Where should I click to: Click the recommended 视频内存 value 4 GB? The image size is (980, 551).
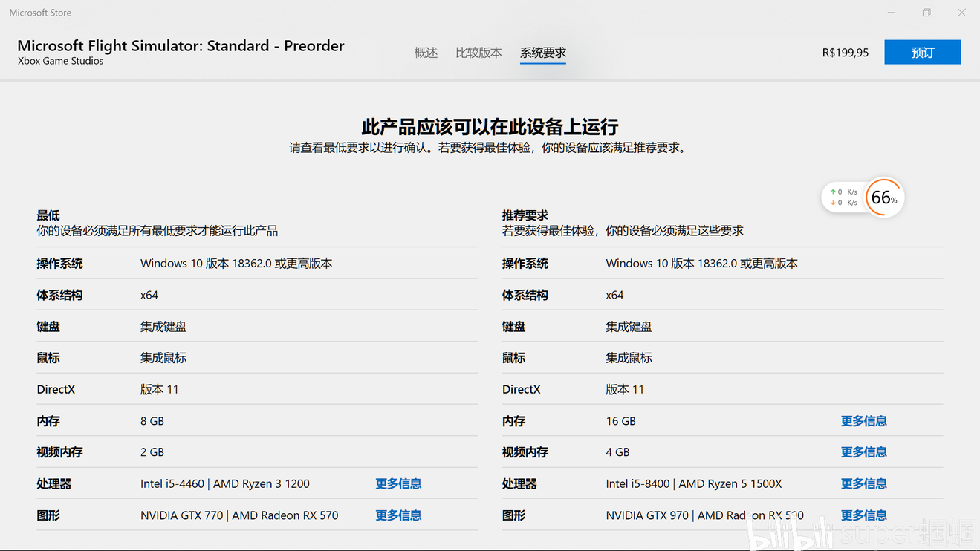[x=617, y=451]
